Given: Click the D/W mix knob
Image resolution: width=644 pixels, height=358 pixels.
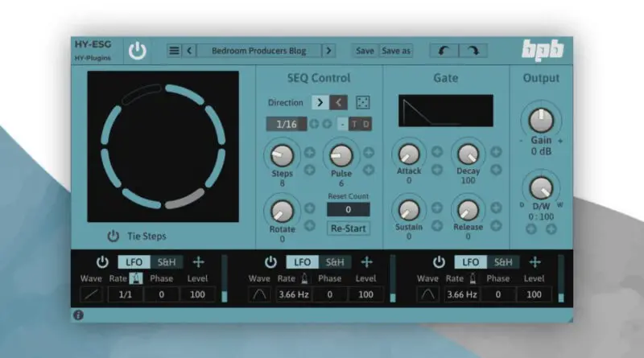Looking at the screenshot, I should [x=541, y=188].
